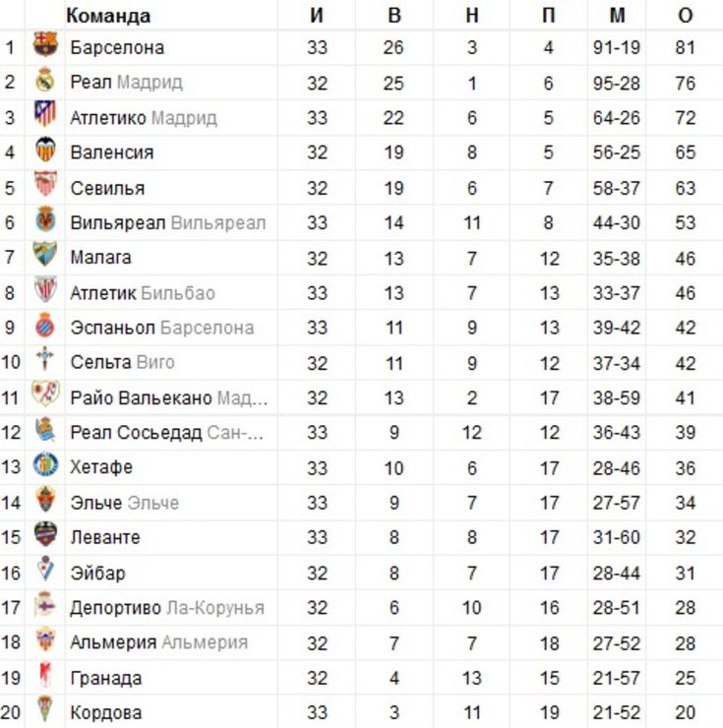Open the Кордова team page link
The height and width of the screenshot is (728, 723).
coord(106,712)
